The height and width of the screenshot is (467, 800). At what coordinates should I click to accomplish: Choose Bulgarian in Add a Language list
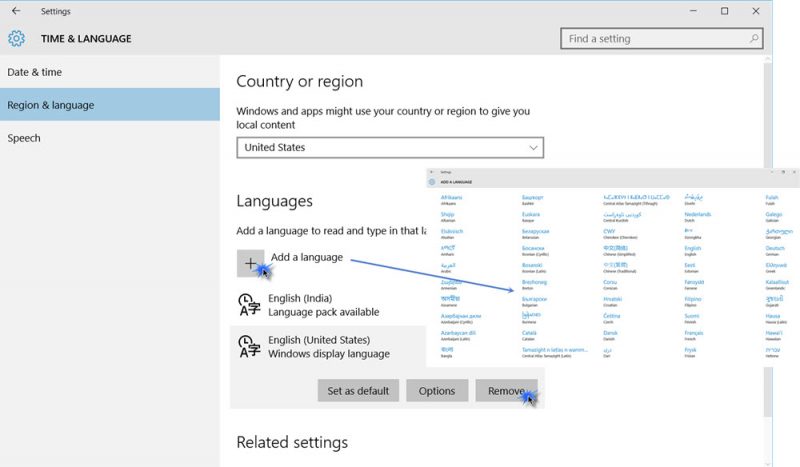534,301
